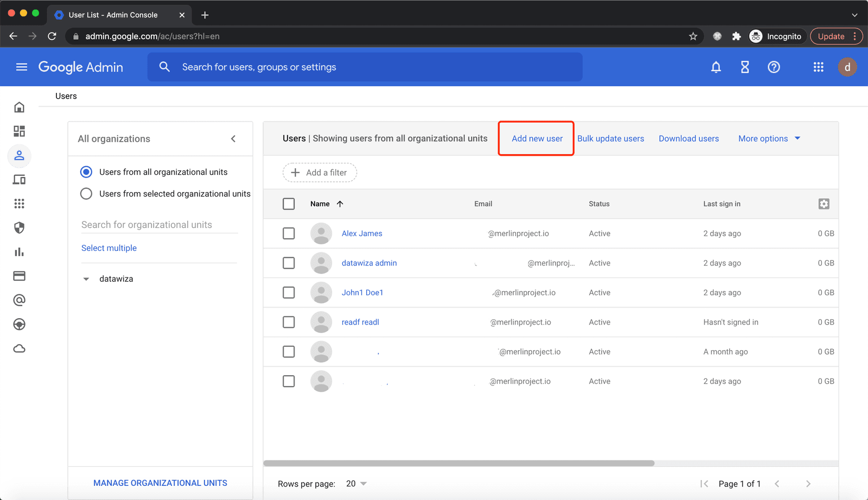This screenshot has width=868, height=500.
Task: Click the Users breadcrumb
Action: click(66, 96)
